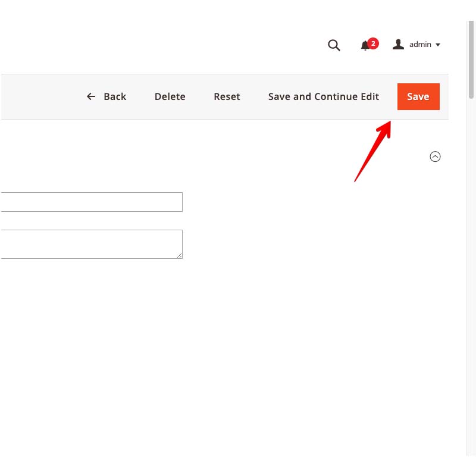Open search with the magnifier icon
476x476 pixels.
tap(334, 45)
